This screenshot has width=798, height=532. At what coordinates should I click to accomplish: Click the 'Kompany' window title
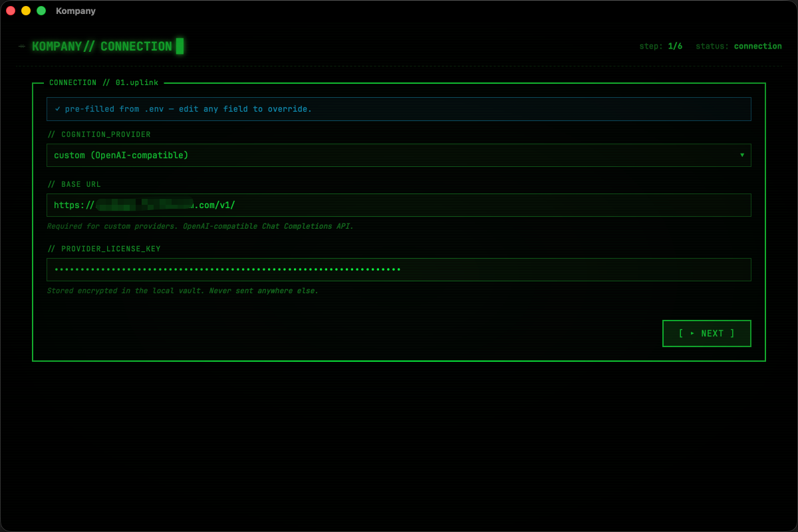76,11
